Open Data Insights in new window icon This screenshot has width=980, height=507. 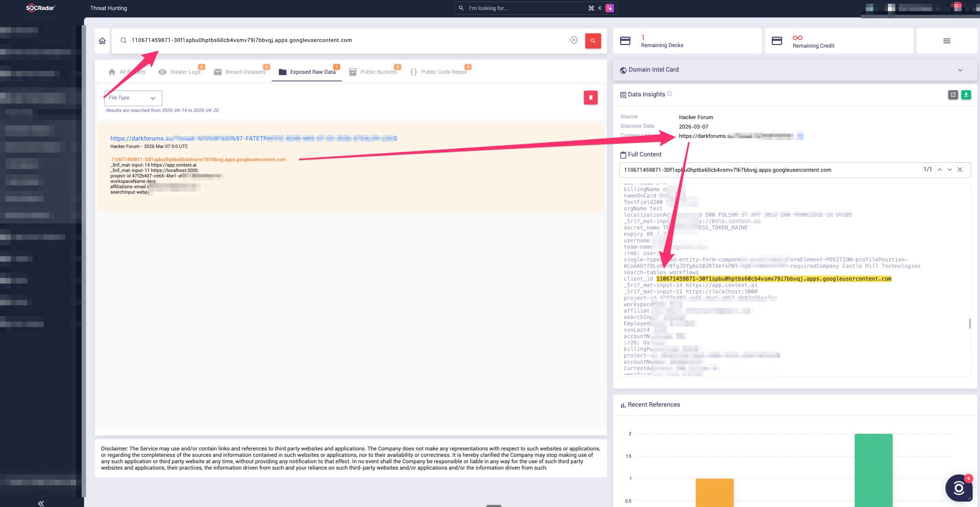tap(953, 95)
